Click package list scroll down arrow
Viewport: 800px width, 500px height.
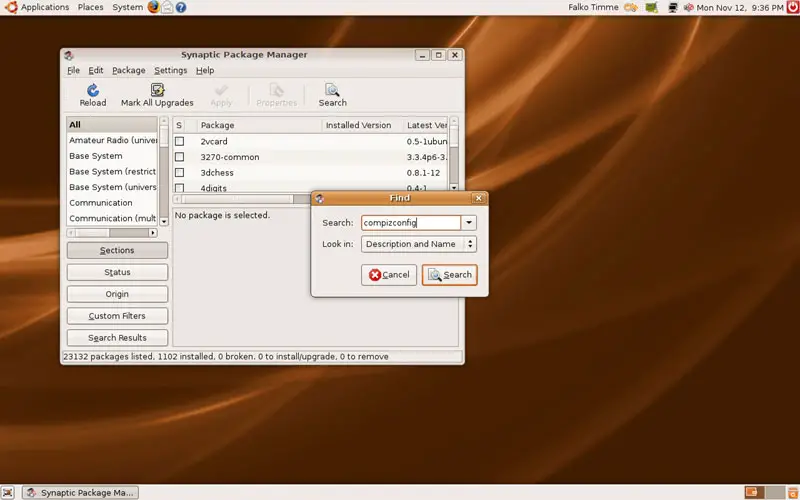[x=454, y=188]
